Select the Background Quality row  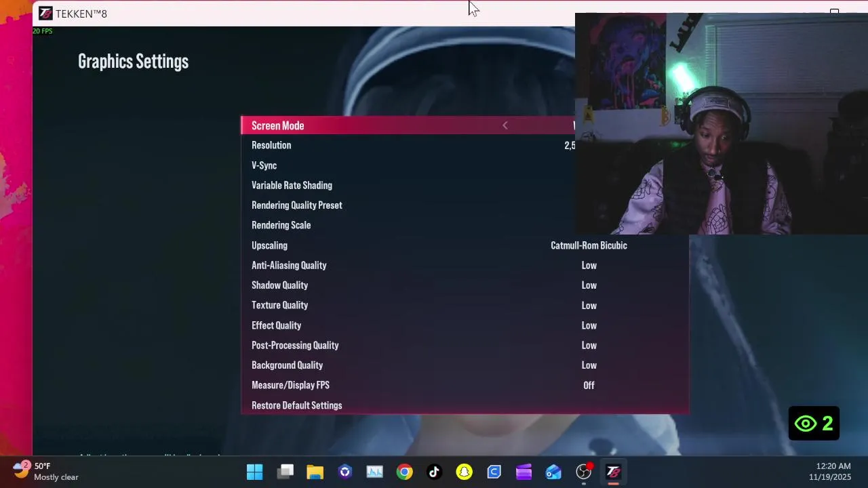[x=465, y=365]
